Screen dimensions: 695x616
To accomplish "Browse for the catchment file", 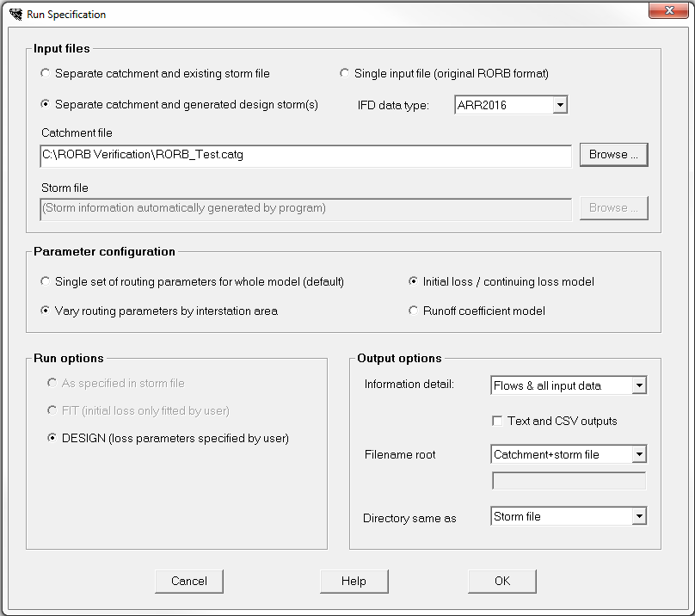I will click(612, 155).
